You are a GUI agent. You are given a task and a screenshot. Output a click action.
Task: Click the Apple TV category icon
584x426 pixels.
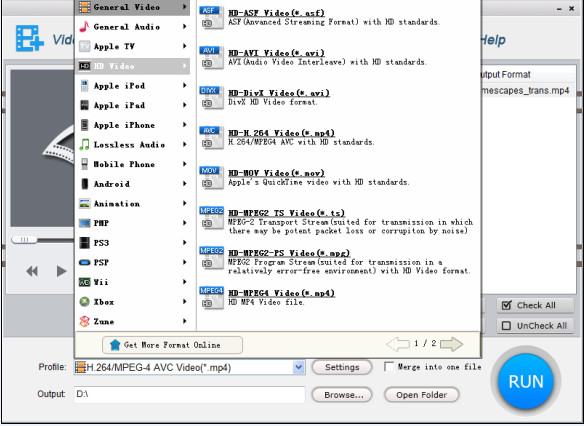pos(85,47)
